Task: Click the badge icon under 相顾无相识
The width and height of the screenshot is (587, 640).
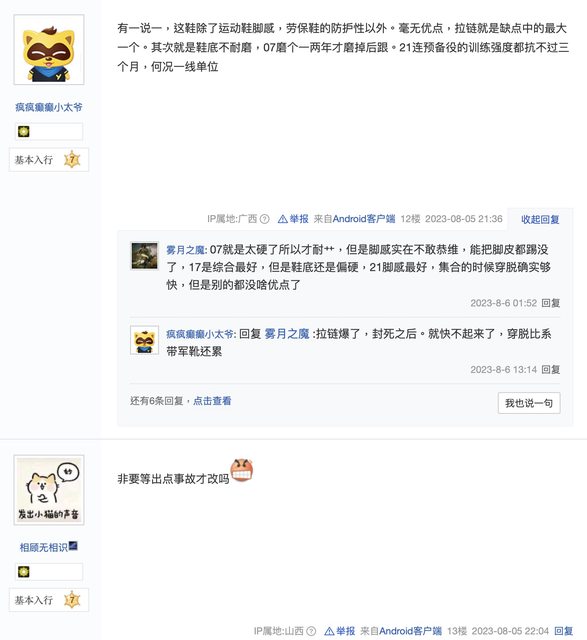Action: [24, 572]
